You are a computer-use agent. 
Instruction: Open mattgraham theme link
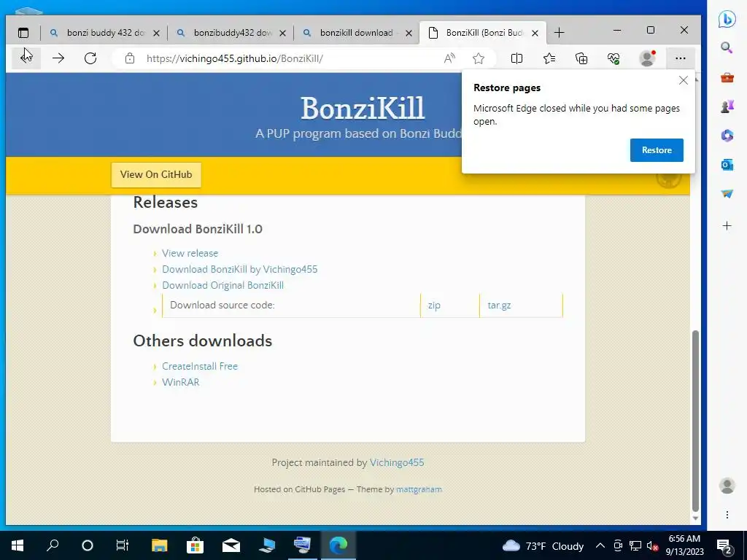coord(419,489)
